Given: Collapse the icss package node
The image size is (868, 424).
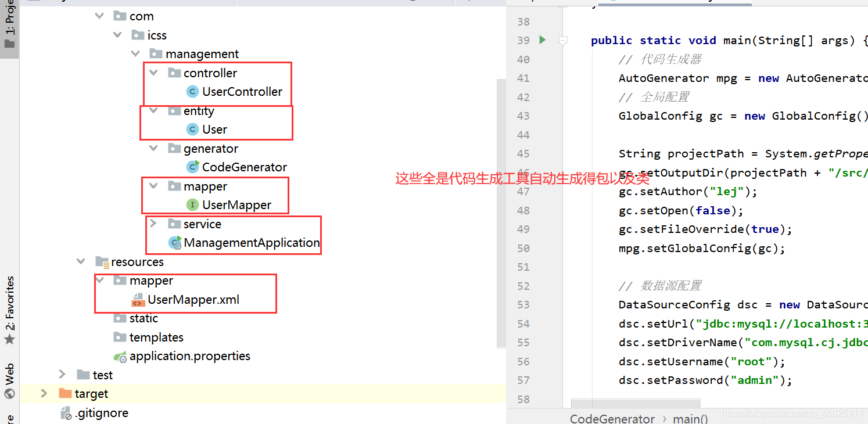Looking at the screenshot, I should coord(118,35).
